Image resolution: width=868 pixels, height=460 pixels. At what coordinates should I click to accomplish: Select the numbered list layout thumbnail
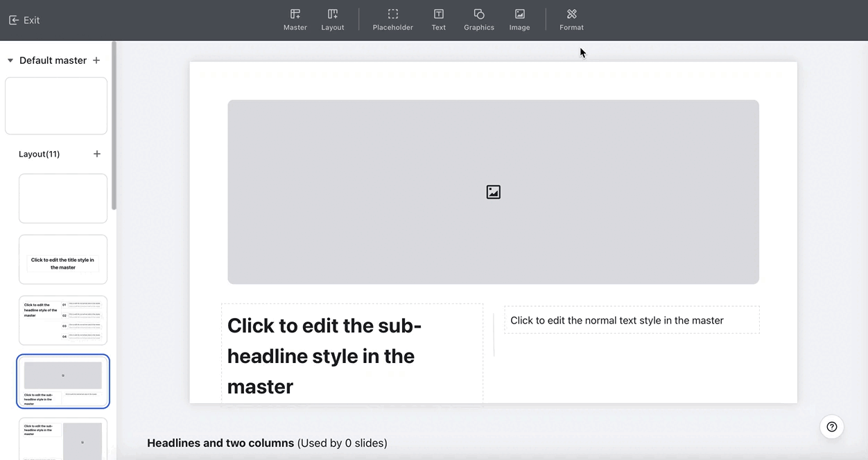click(63, 320)
